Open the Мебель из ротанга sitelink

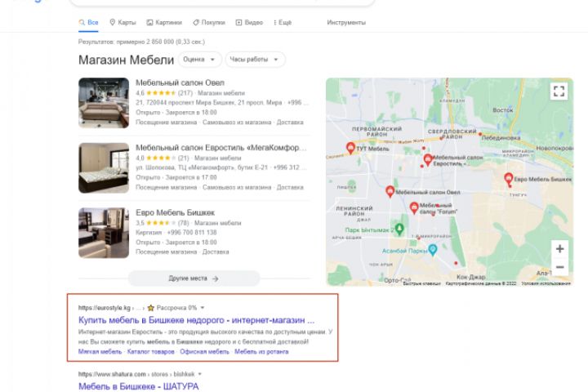click(x=261, y=351)
